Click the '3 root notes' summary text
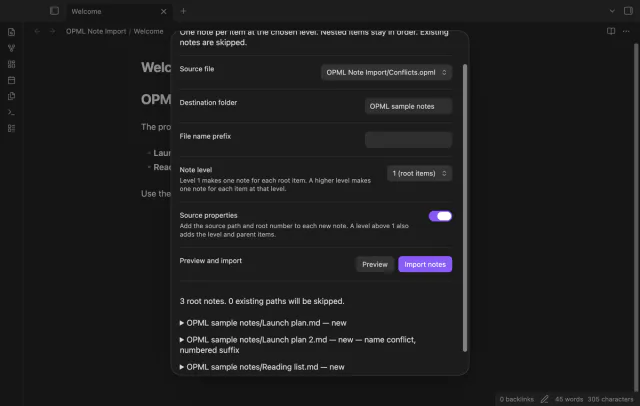Screen dimensions: 640x406 [262, 301]
